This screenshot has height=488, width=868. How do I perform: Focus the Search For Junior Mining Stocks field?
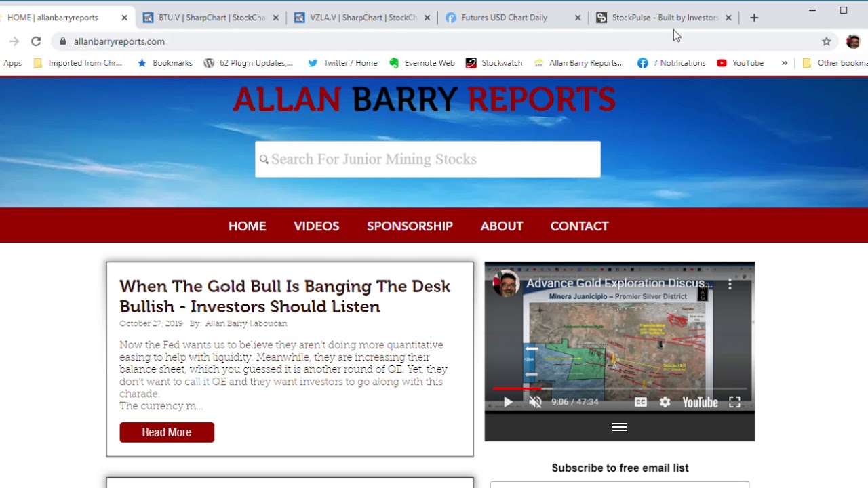(x=427, y=159)
